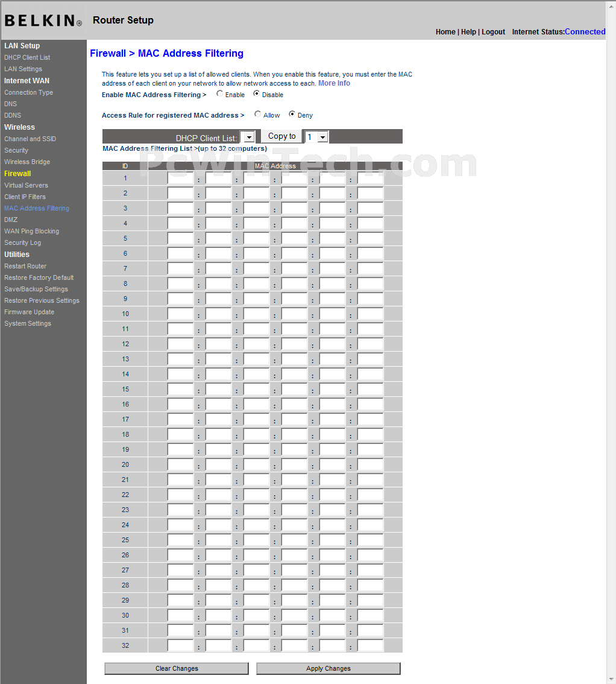
Task: Open the Firmware Update page
Action: [29, 312]
